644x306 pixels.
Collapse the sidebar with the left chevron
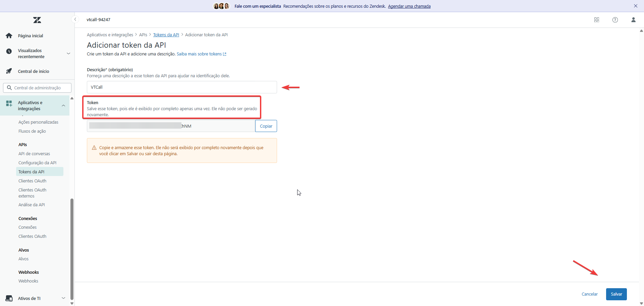coord(75,19)
